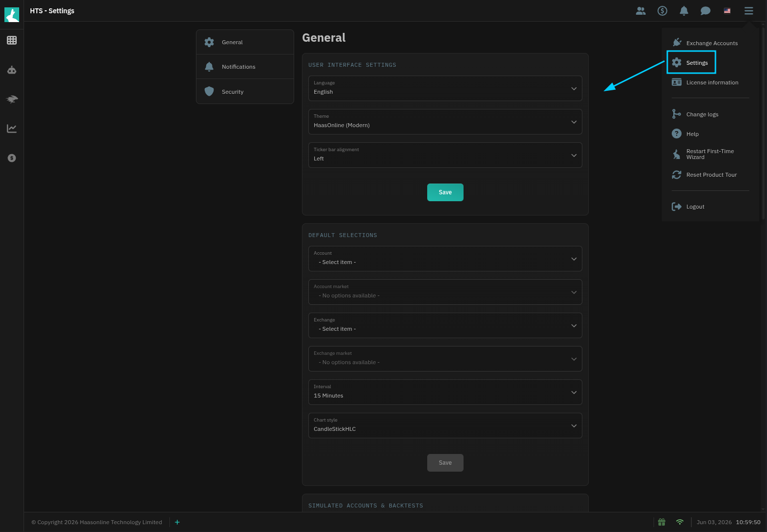Click the Default Selections header
The image size is (767, 532).
coord(343,235)
